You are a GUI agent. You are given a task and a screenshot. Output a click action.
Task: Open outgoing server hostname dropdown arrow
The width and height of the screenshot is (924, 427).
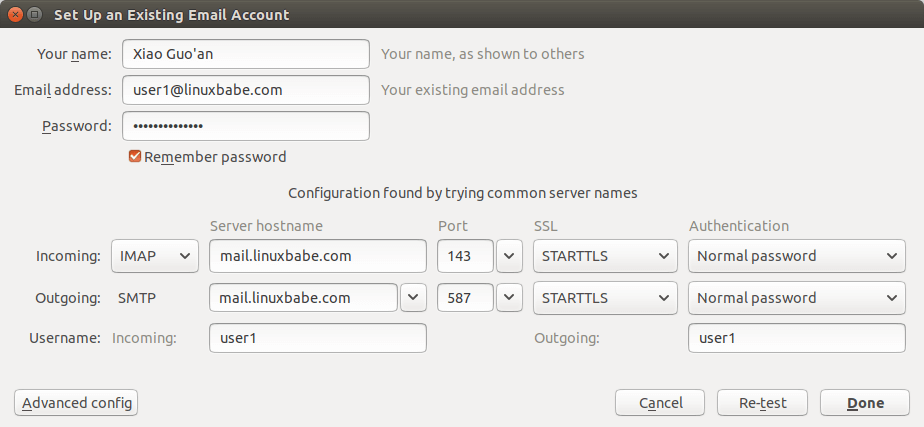413,298
